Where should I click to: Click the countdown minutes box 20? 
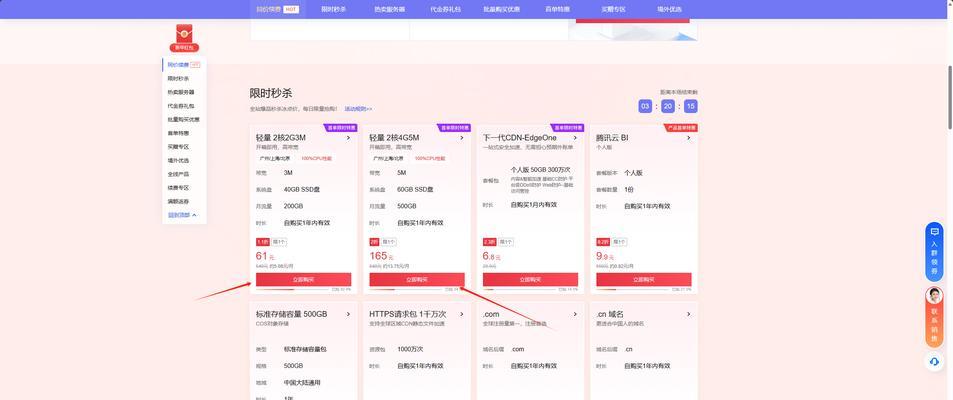[667, 106]
